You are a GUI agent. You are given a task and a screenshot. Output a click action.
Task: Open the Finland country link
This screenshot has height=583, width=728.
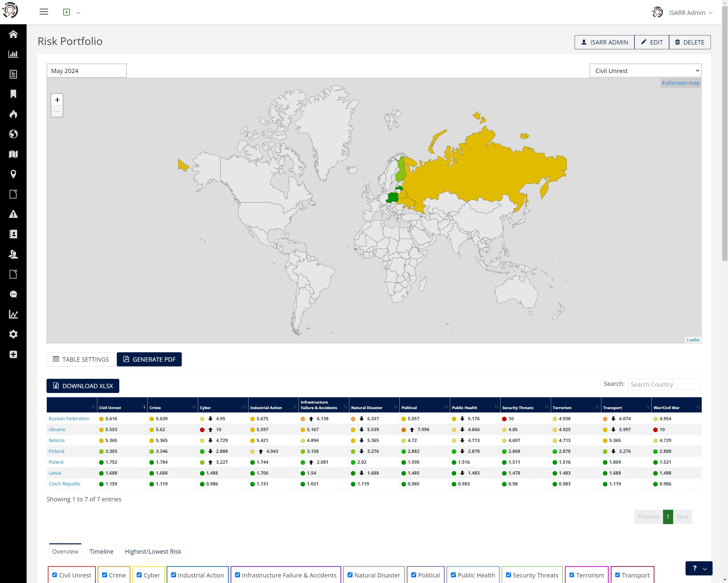click(x=56, y=451)
